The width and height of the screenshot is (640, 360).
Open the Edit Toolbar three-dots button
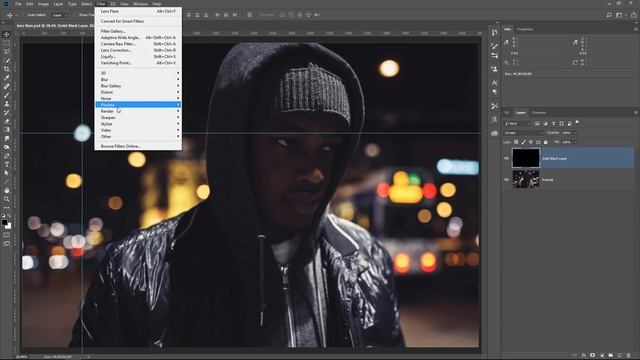(x=7, y=207)
